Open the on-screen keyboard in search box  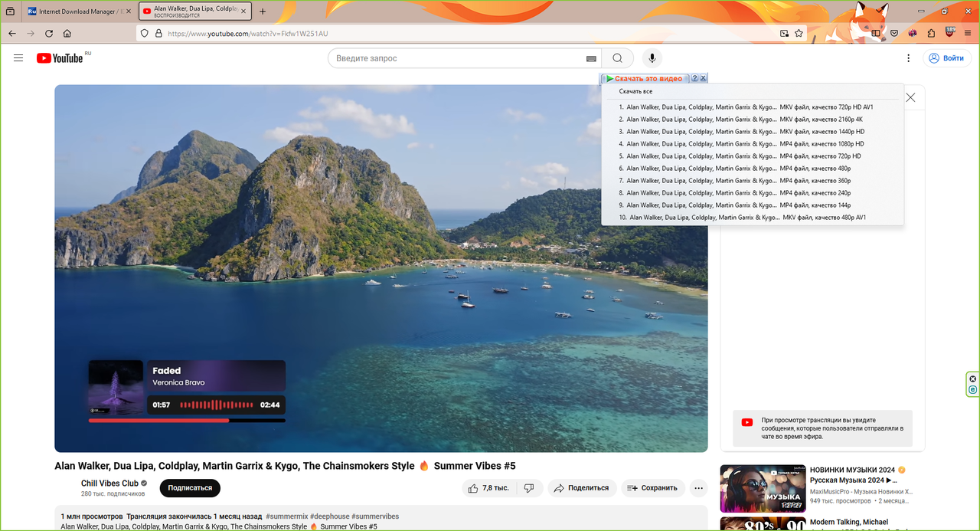coord(591,58)
